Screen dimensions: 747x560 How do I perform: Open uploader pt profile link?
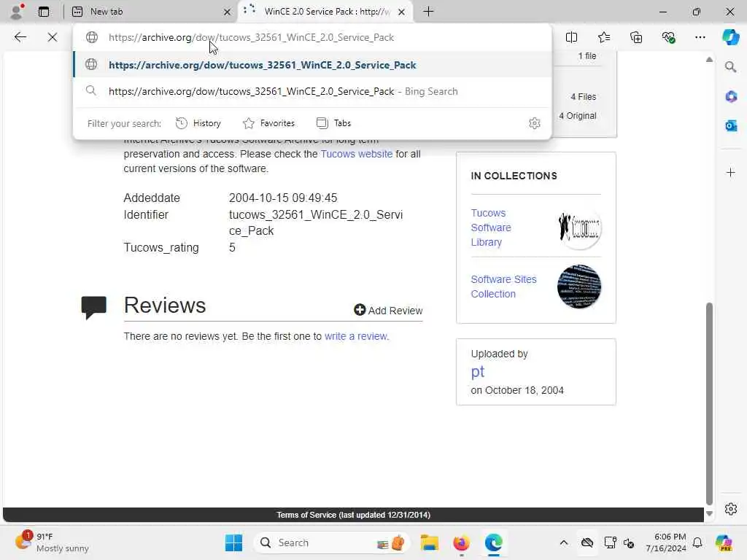click(477, 371)
